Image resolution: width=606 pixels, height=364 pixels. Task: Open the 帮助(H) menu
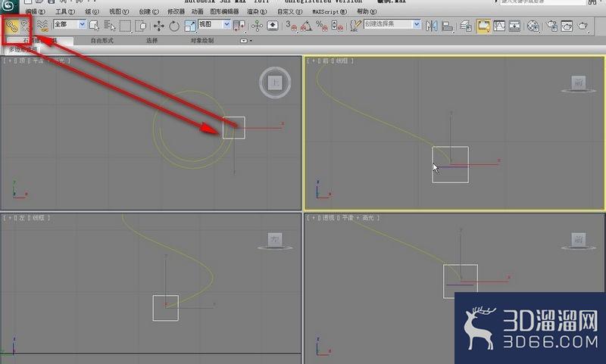(367, 11)
